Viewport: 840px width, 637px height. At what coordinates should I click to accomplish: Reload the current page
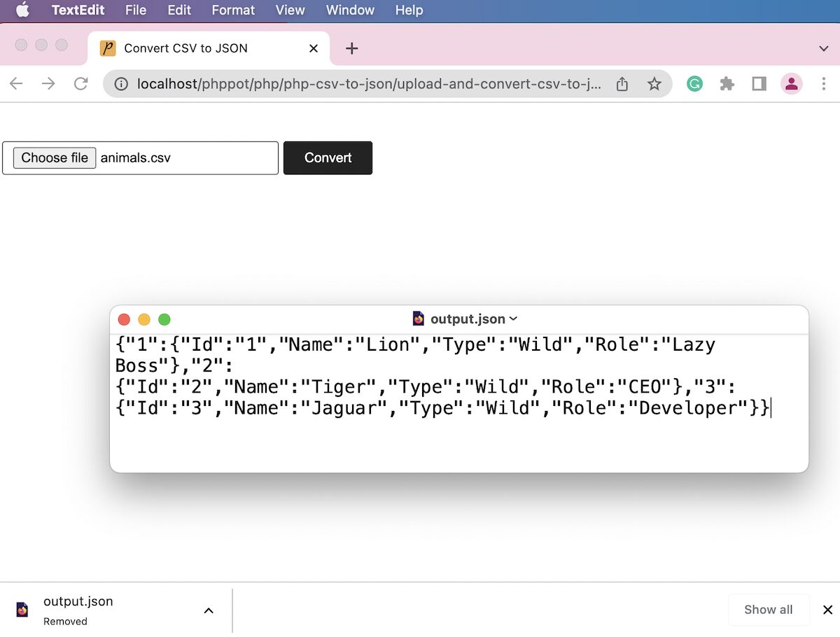80,83
